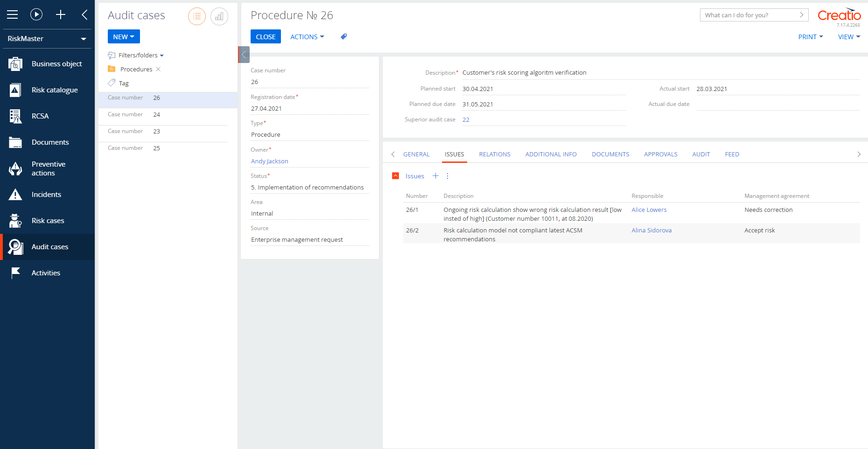Add a new issue with plus icon
This screenshot has width=868, height=449.
(435, 176)
